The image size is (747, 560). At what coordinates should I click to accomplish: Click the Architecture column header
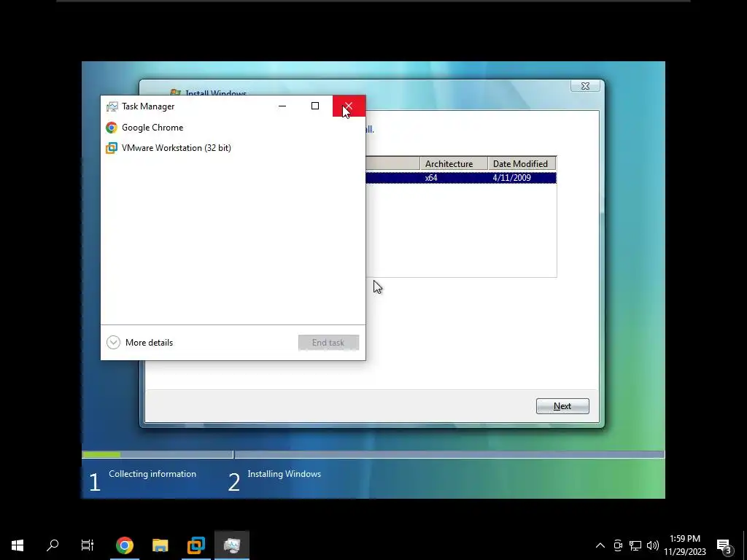tap(454, 164)
